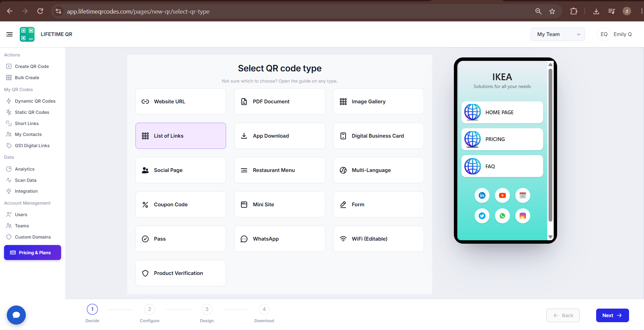Select List of Links QR type
The width and height of the screenshot is (644, 330).
(x=181, y=136)
